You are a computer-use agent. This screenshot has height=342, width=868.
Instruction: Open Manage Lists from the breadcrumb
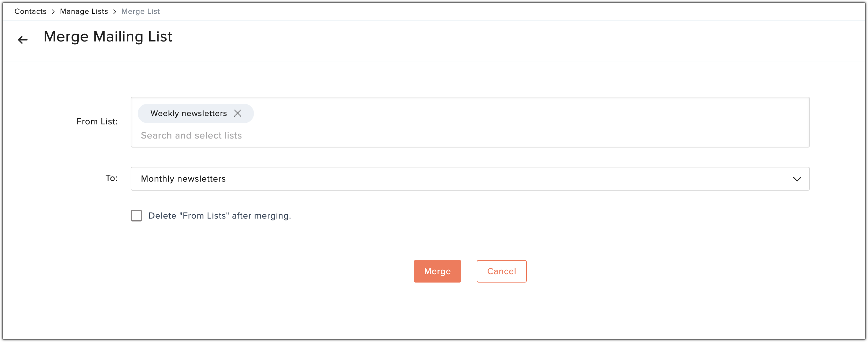tap(84, 12)
